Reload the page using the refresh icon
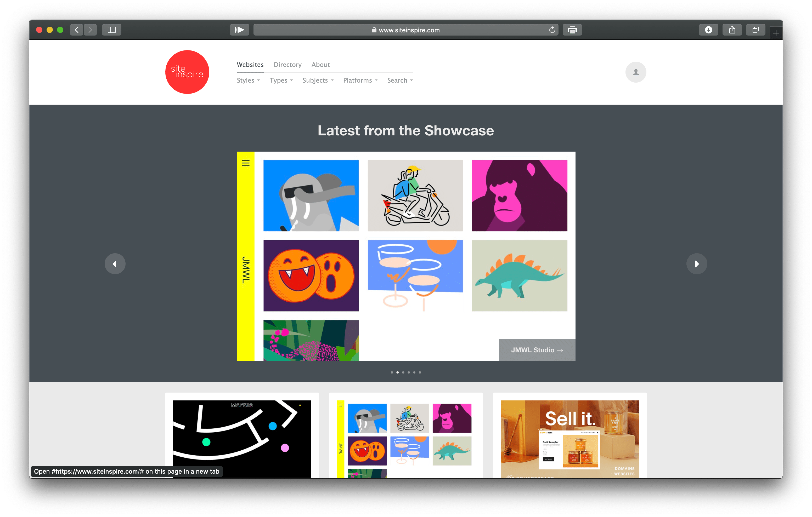812x517 pixels. tap(552, 30)
